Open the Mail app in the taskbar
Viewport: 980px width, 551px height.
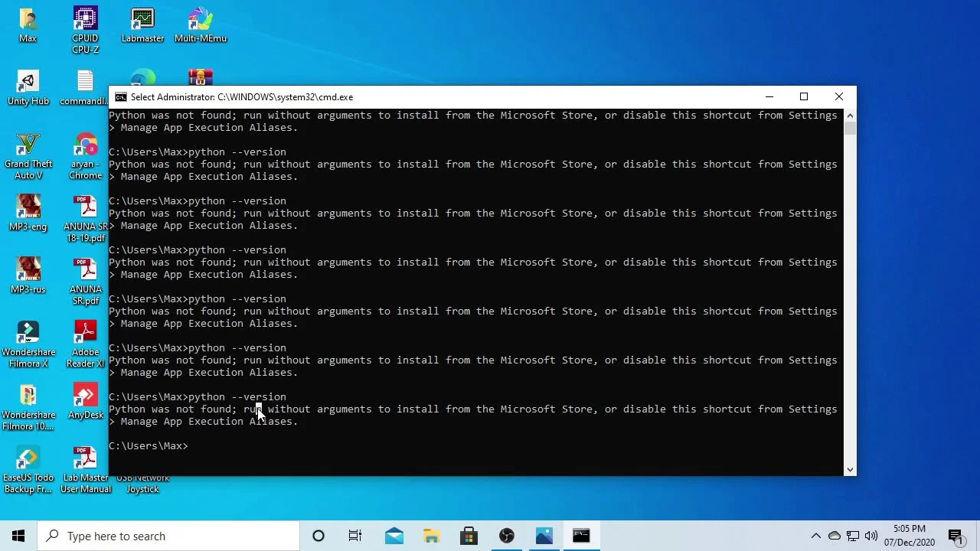coord(394,536)
